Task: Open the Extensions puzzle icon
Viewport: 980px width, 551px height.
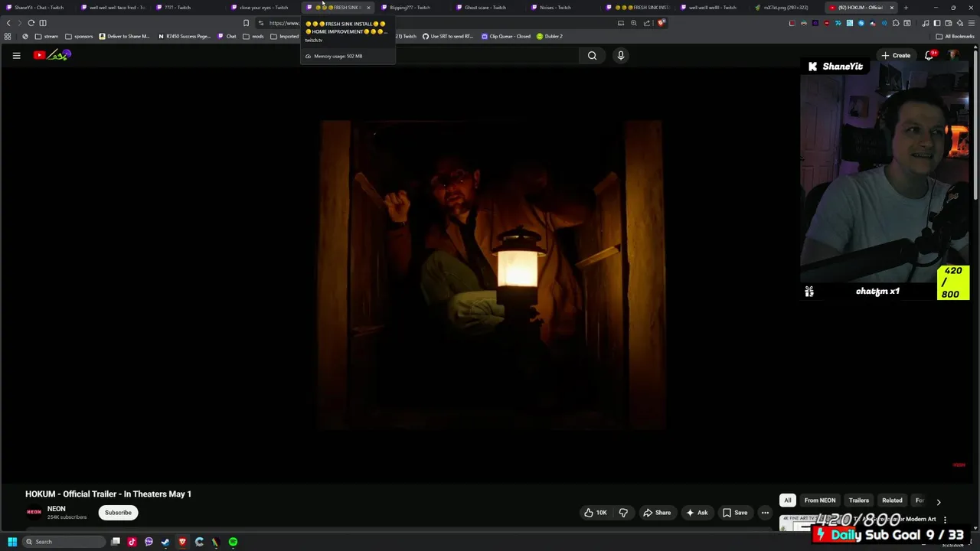Action: pos(896,23)
